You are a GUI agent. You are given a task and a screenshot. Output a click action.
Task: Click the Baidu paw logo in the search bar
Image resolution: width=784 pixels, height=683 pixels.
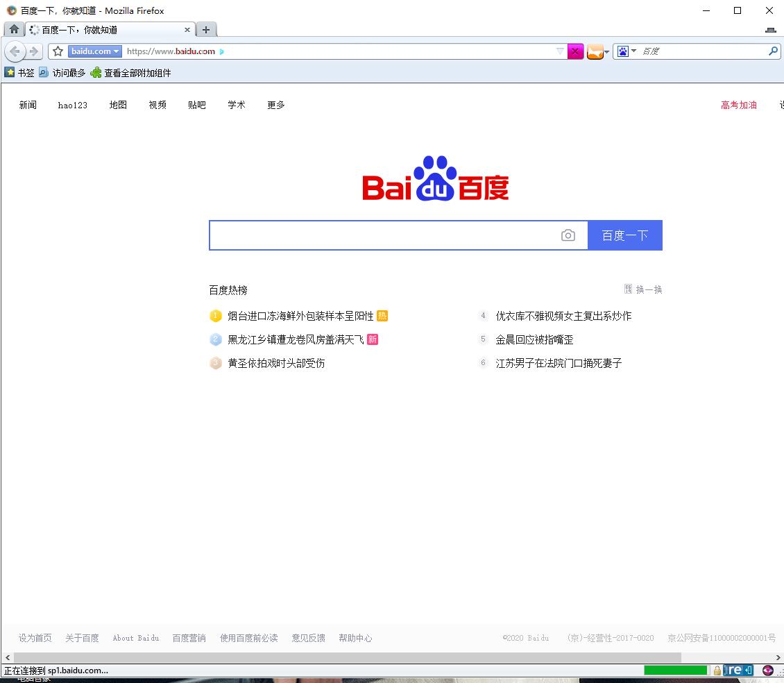click(624, 51)
